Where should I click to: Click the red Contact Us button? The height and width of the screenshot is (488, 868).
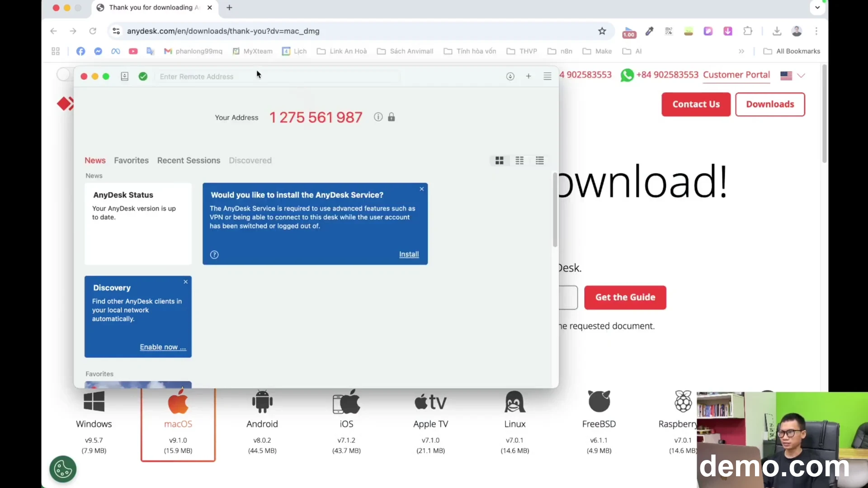pyautogui.click(x=696, y=104)
